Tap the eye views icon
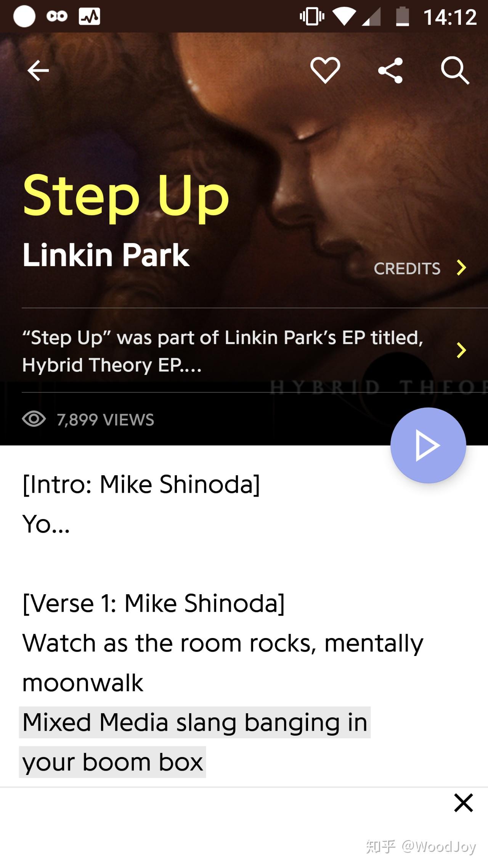This screenshot has height=868, width=488. [x=34, y=419]
